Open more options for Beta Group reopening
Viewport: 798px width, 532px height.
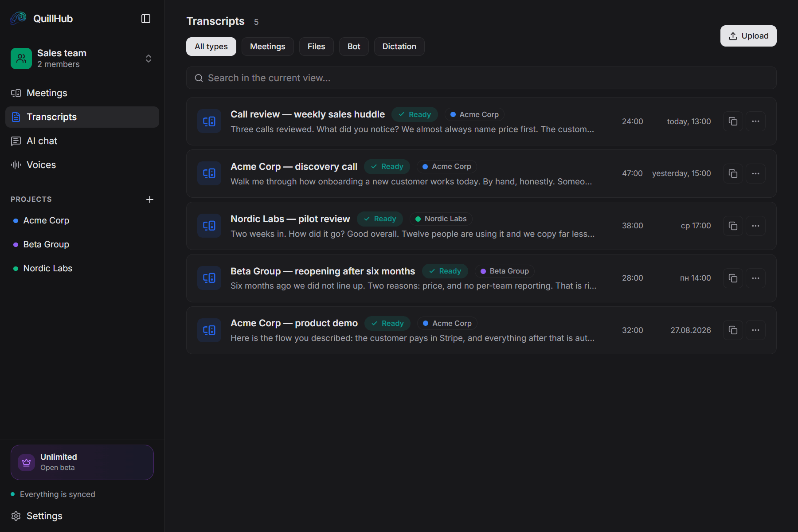coord(756,278)
